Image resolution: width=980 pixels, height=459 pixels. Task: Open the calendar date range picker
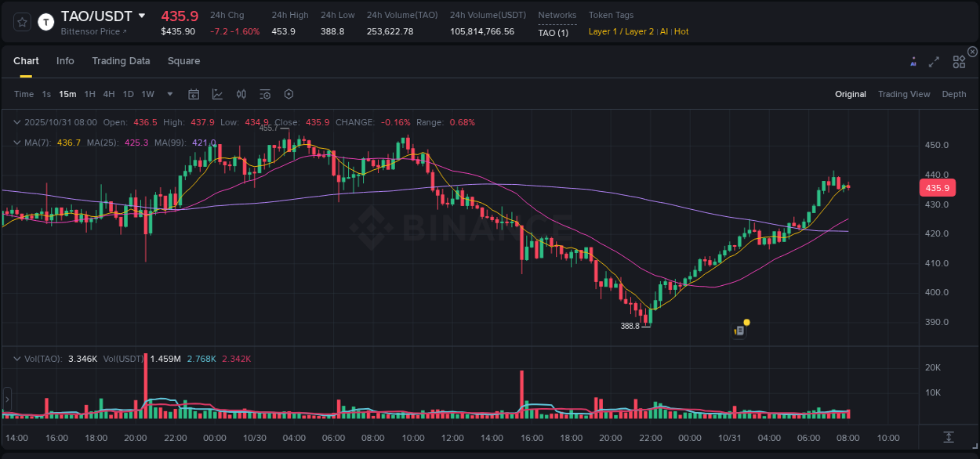point(194,93)
